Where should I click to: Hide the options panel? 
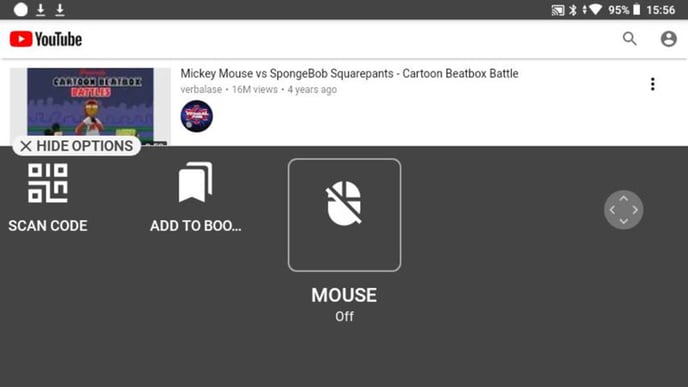pos(76,146)
